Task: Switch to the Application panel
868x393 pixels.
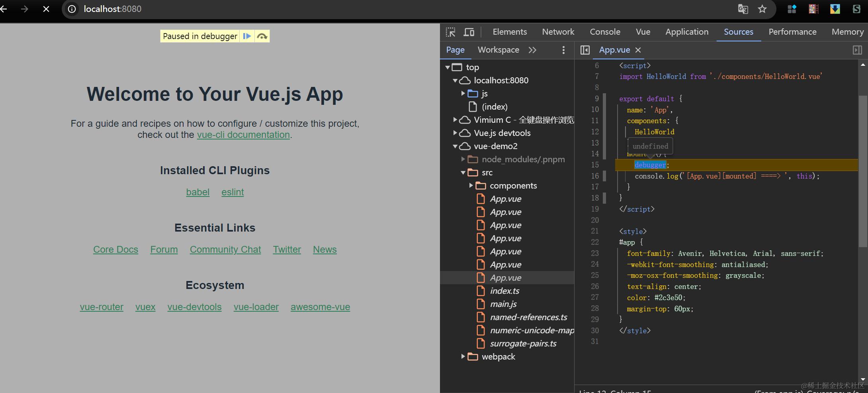Action: [687, 32]
